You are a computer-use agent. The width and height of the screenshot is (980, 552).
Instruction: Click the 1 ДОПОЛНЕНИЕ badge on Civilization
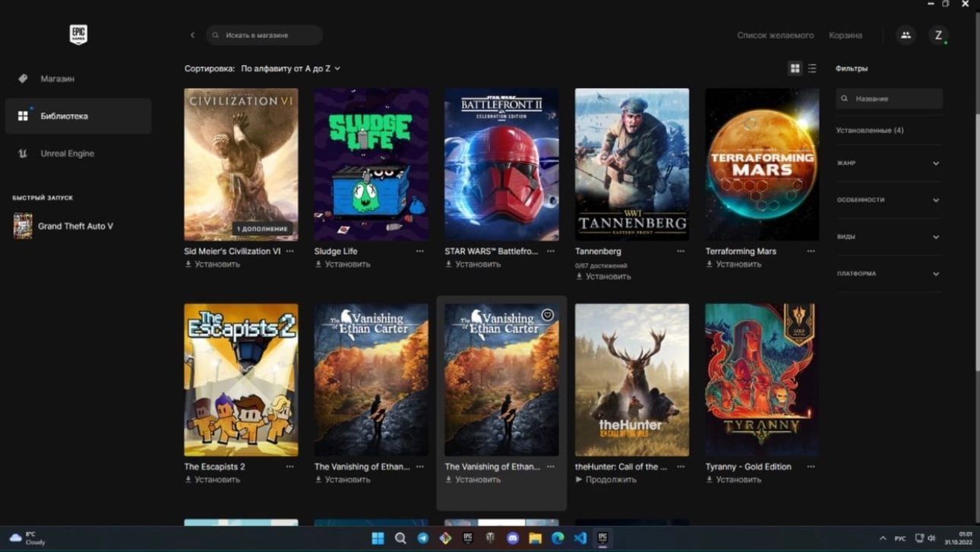pos(263,228)
